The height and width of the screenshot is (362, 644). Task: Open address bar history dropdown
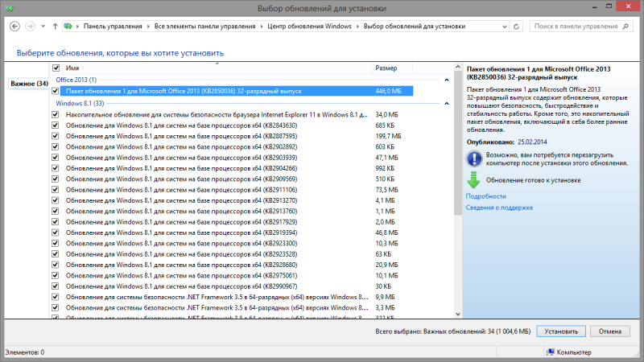(x=505, y=27)
